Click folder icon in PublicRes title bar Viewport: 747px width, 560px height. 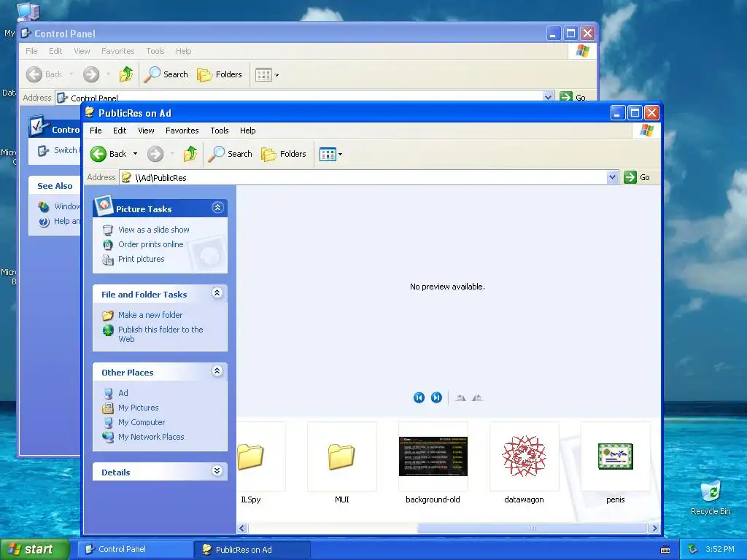[x=90, y=112]
